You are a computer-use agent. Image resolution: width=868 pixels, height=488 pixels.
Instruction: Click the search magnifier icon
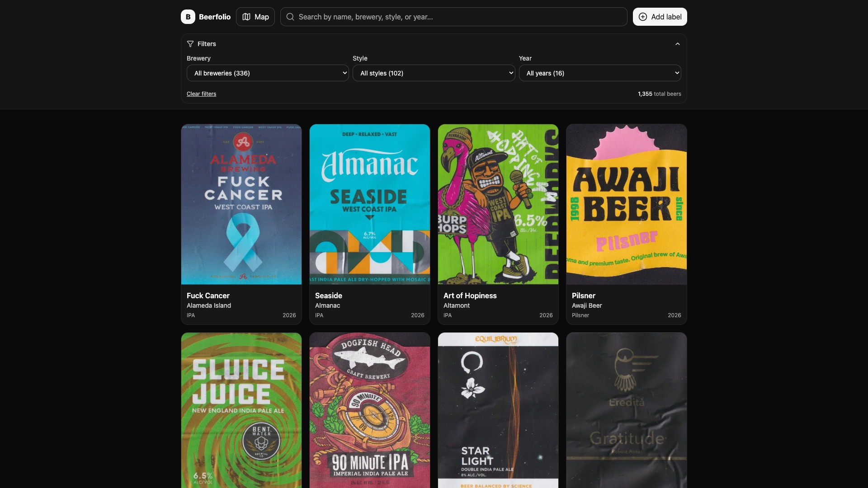[290, 17]
